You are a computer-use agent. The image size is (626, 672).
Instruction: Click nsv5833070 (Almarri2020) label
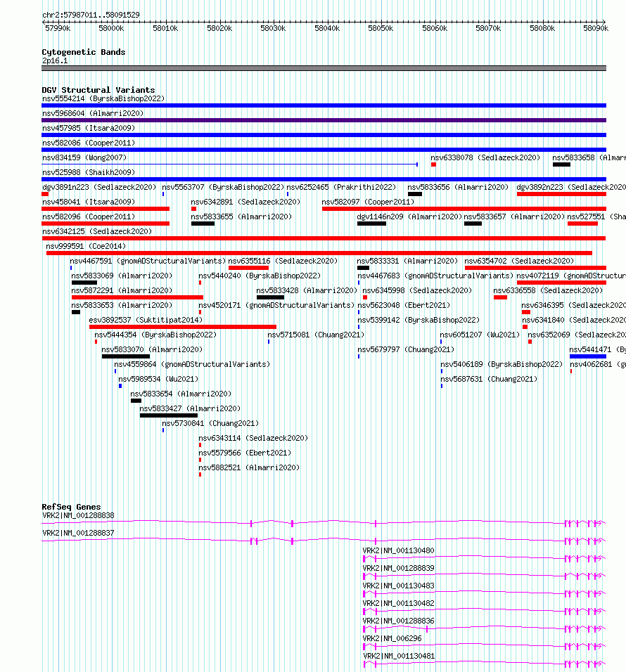[x=152, y=350]
